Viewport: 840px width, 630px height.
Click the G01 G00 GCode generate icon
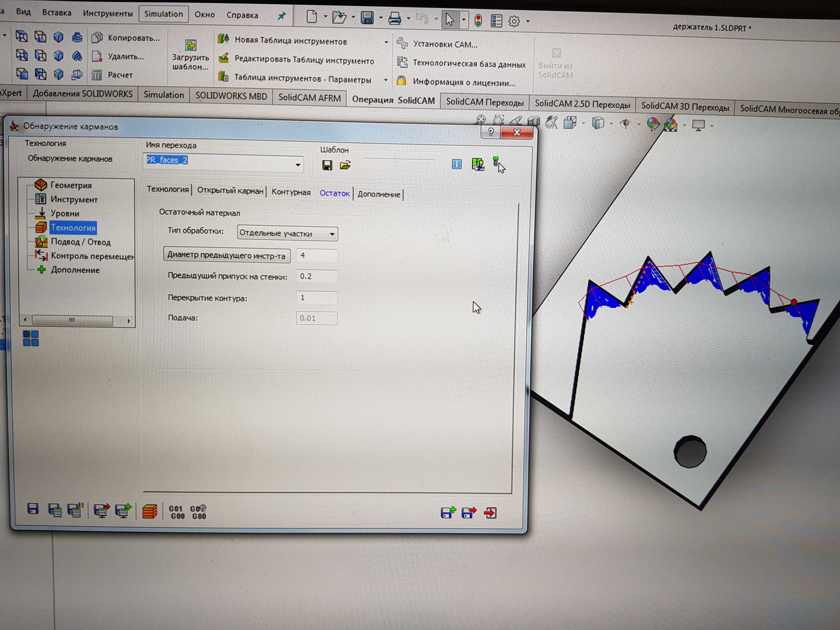[x=177, y=512]
